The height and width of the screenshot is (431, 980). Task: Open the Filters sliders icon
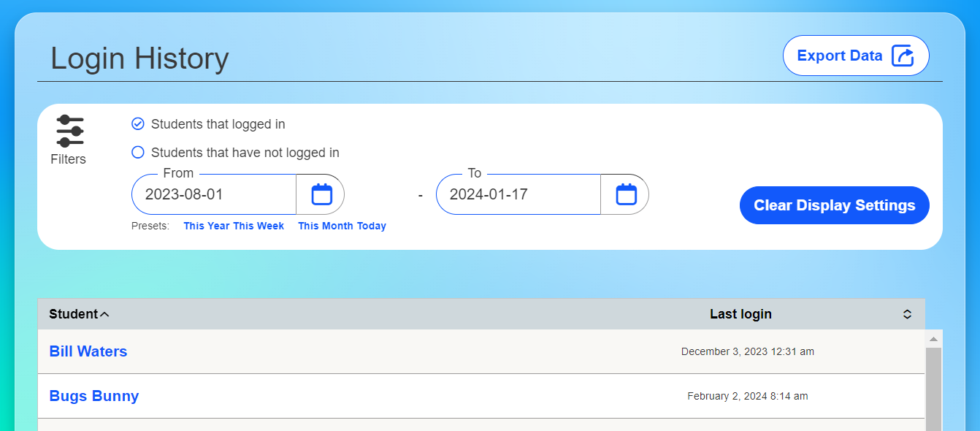click(70, 131)
